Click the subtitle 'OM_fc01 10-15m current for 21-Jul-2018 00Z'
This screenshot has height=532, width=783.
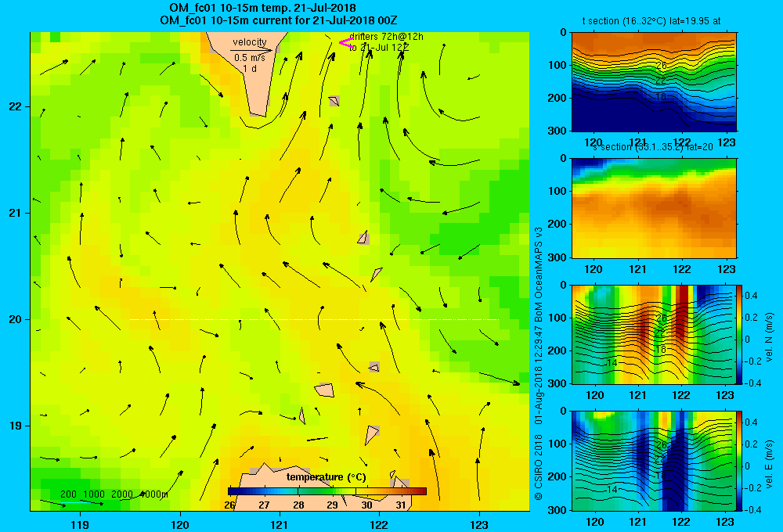(279, 21)
